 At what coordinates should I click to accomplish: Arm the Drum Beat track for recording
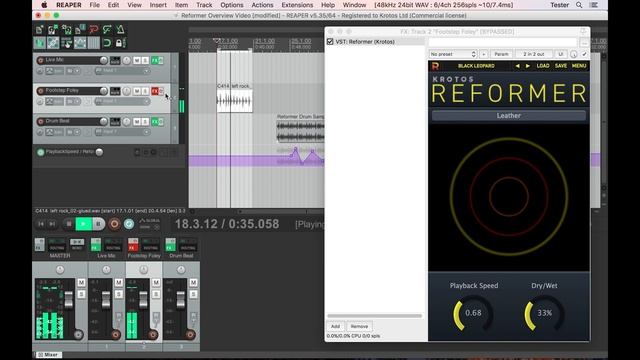coord(40,121)
